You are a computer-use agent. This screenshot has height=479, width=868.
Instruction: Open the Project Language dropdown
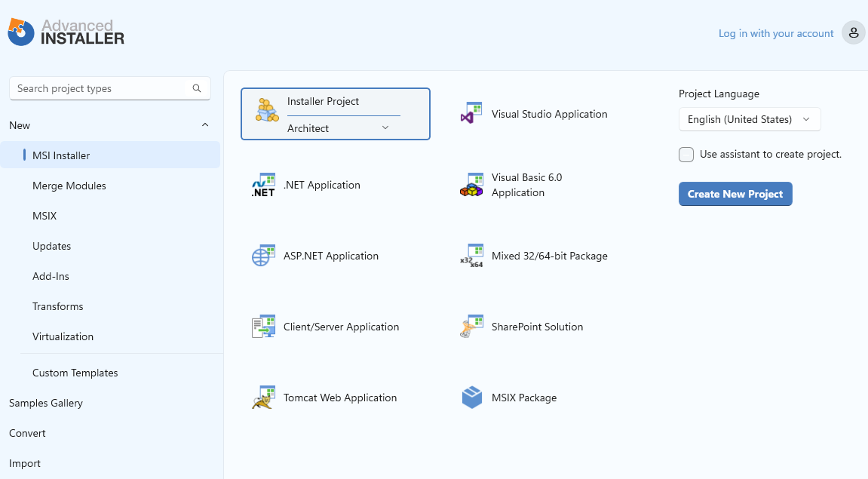[x=750, y=120]
